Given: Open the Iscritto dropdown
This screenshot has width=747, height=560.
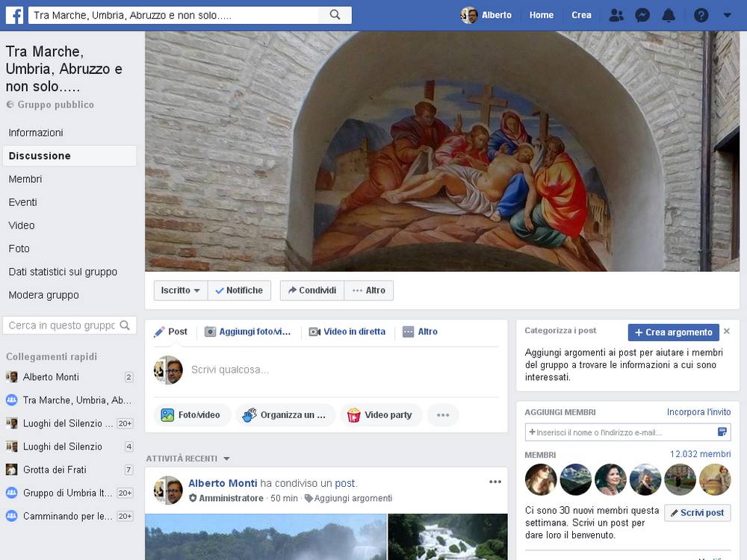Looking at the screenshot, I should pyautogui.click(x=181, y=290).
